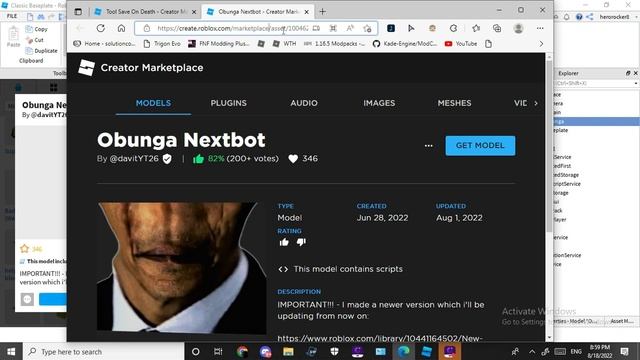Open File Explorer from the taskbar
The height and width of the screenshot is (360, 640).
(x=288, y=351)
